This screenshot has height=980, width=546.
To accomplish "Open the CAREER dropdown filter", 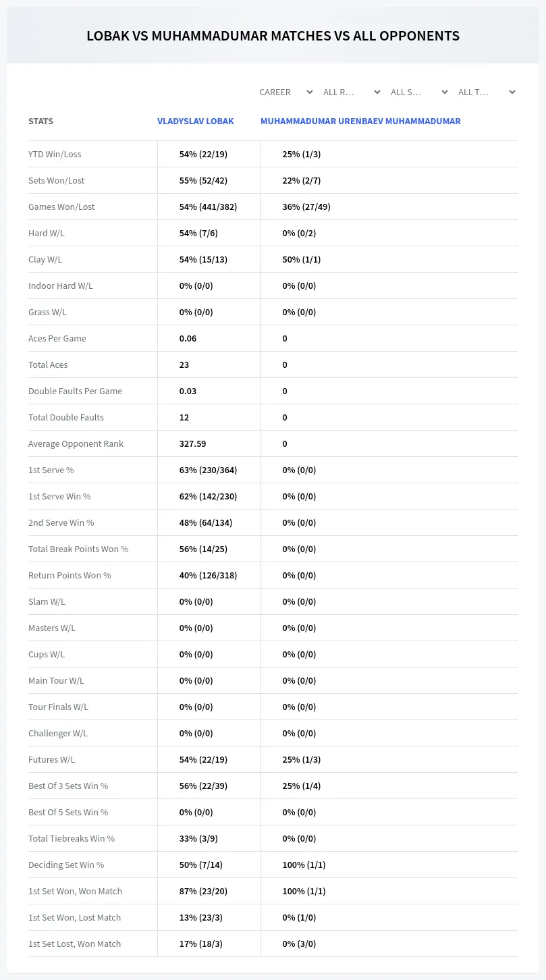I will click(285, 92).
